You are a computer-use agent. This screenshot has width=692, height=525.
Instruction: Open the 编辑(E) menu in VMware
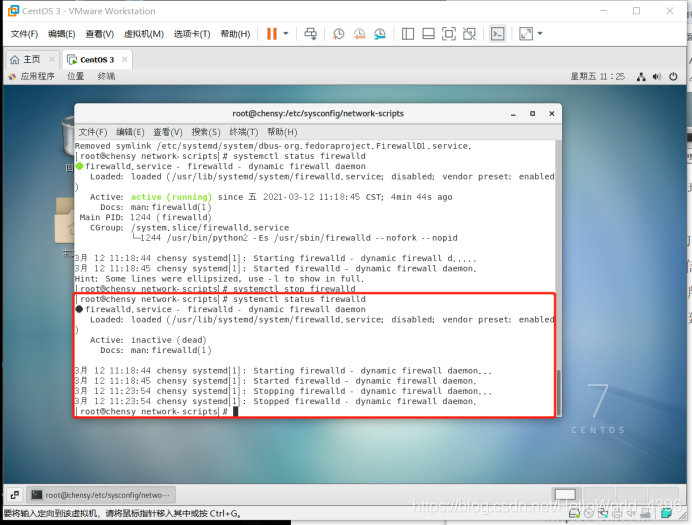61,34
